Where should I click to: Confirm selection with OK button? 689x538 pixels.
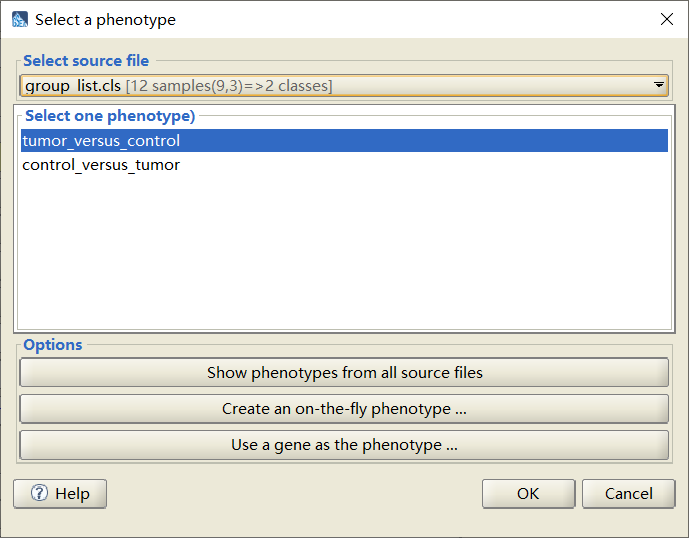(529, 494)
